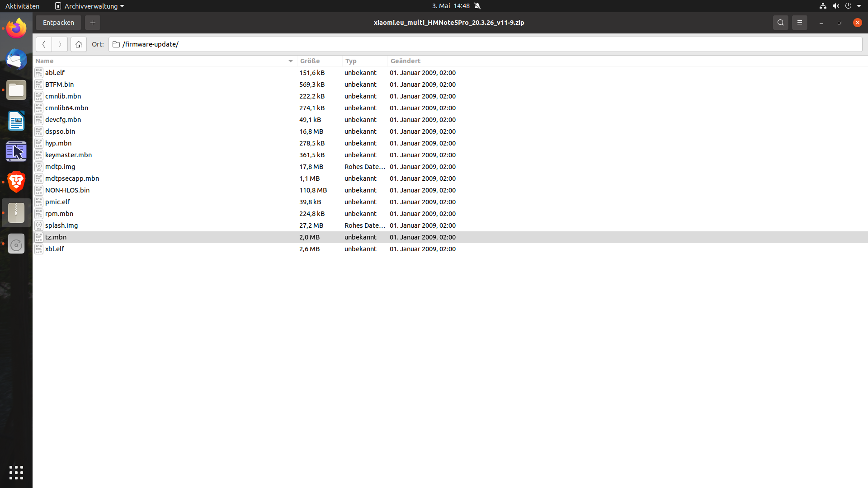Restore the archive window size
The width and height of the screenshot is (868, 488).
point(839,23)
